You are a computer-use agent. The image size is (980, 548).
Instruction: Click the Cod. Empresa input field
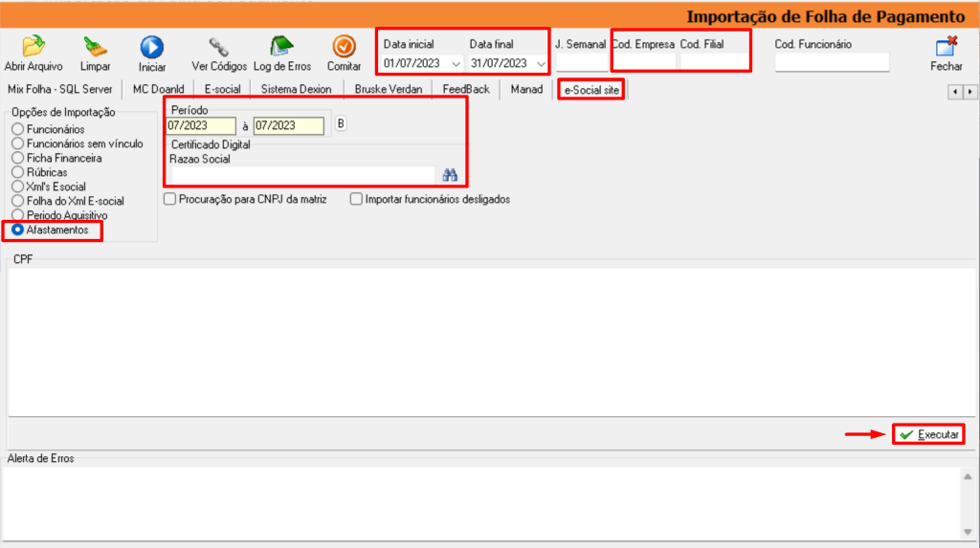(x=644, y=62)
